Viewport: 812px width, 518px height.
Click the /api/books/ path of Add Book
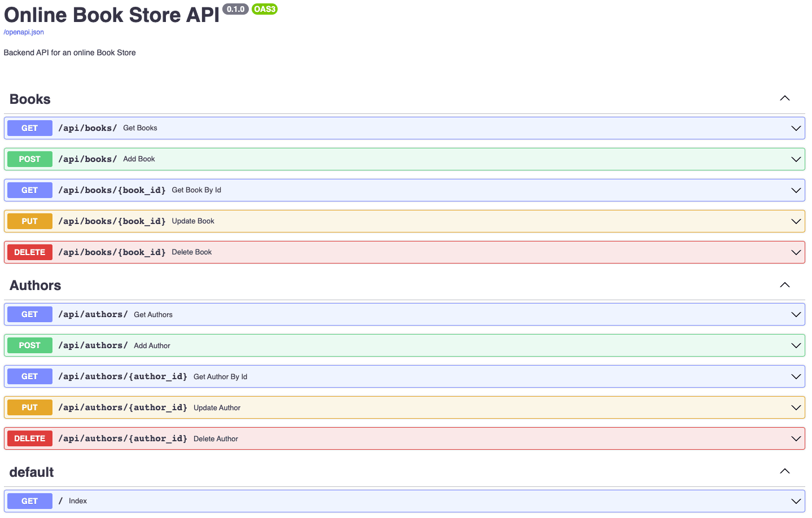coord(87,159)
